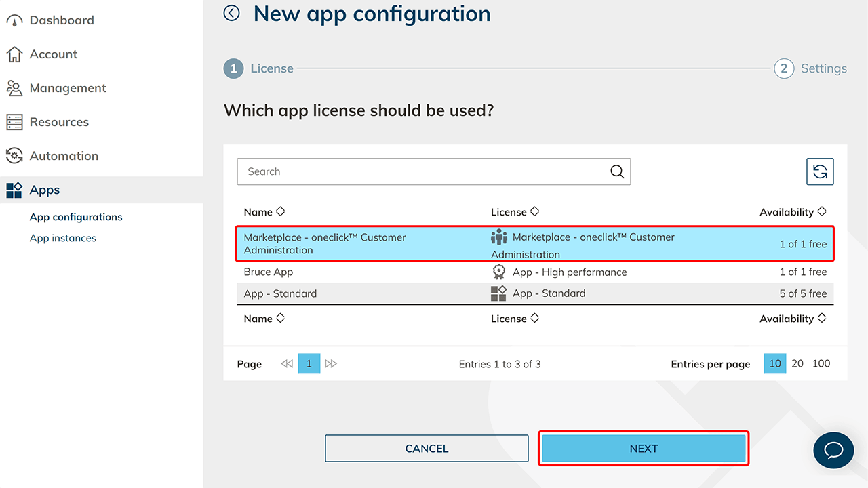The width and height of the screenshot is (868, 488).
Task: Show 20 entries per page
Action: [797, 364]
